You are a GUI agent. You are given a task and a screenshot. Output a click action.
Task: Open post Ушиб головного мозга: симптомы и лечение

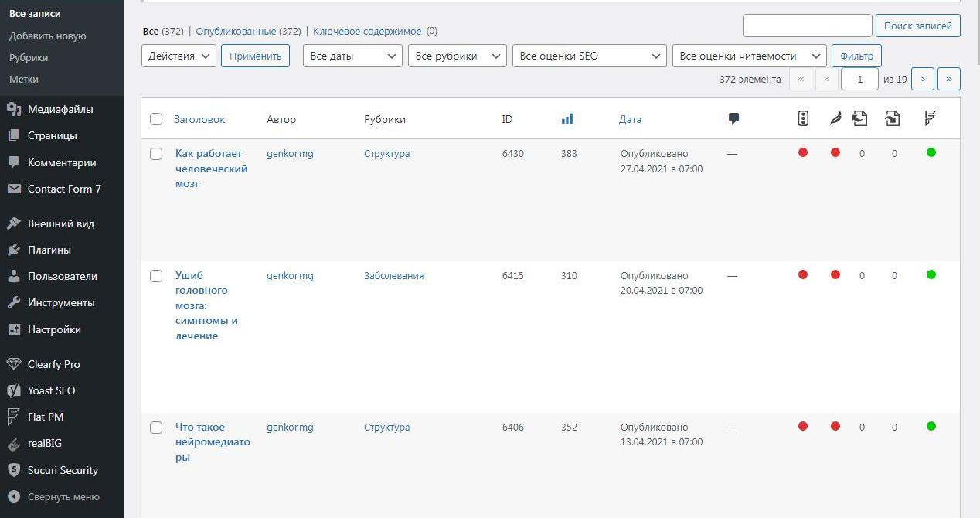(206, 305)
